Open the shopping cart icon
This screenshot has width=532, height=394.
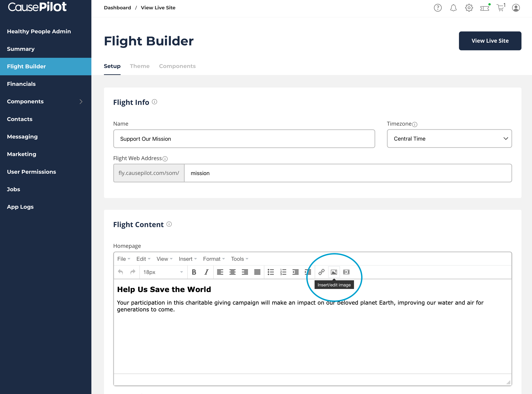coord(500,8)
